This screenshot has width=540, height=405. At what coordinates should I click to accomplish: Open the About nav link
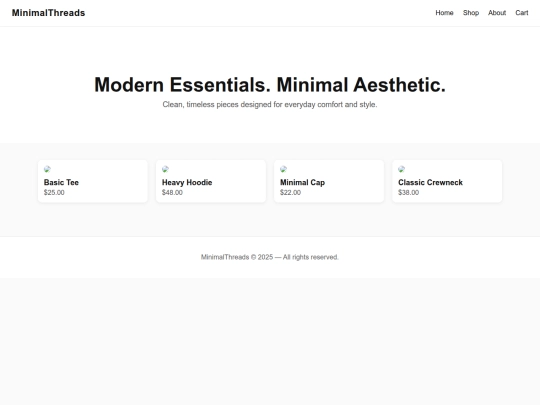[497, 13]
